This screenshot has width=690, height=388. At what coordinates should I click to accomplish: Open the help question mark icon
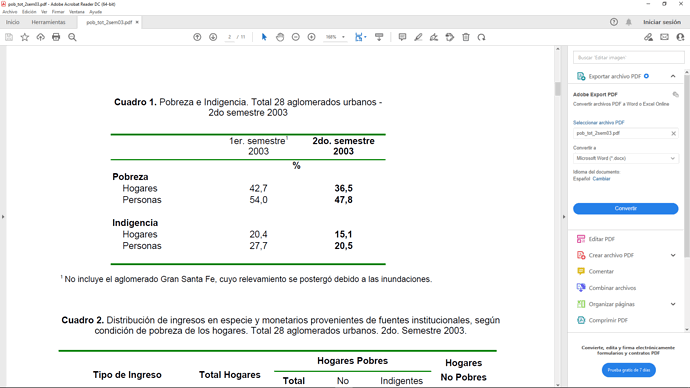click(x=614, y=22)
